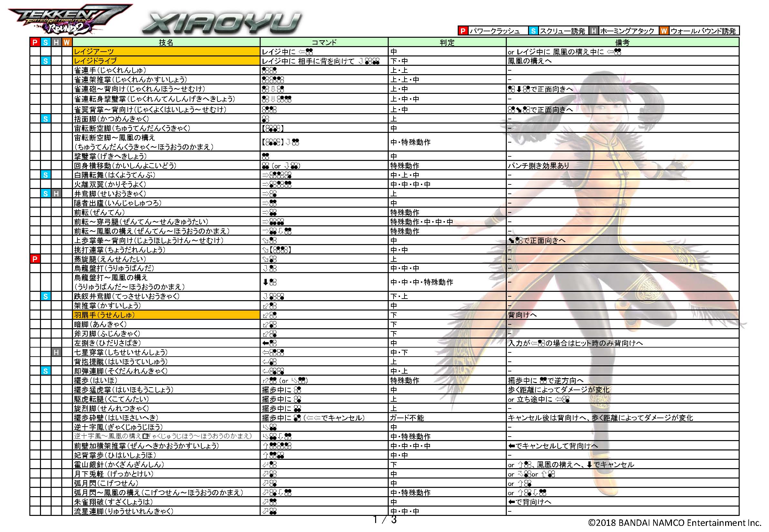
Task: Click the BANDAI NAMCO copyright text
Action: [x=674, y=523]
